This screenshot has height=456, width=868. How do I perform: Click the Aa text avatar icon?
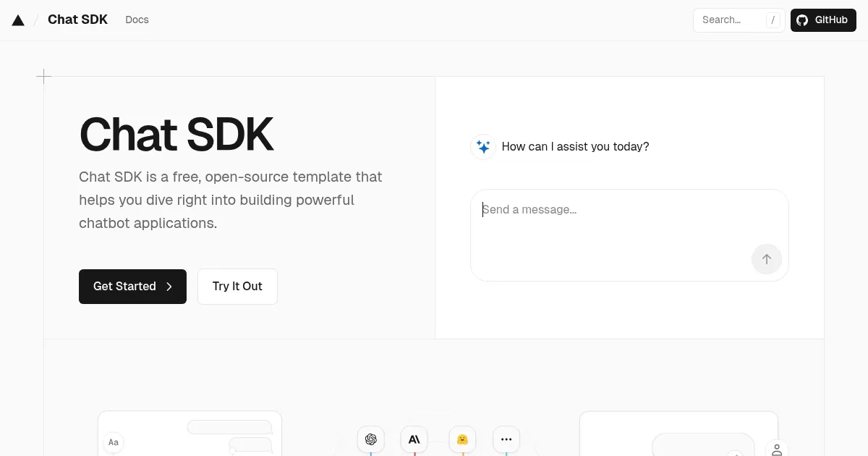click(113, 442)
